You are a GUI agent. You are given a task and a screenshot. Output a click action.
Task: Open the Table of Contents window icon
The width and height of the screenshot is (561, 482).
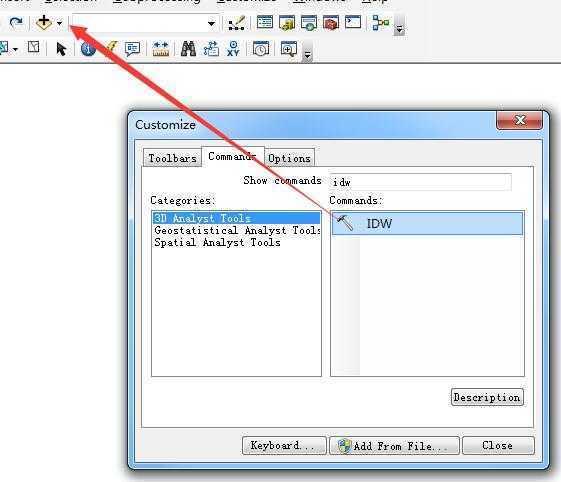[265, 23]
